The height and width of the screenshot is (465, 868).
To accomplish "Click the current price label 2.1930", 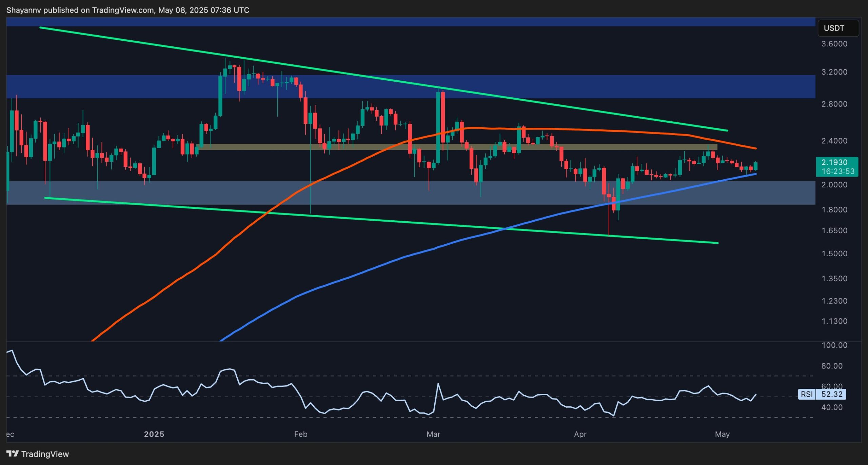I will (x=836, y=162).
